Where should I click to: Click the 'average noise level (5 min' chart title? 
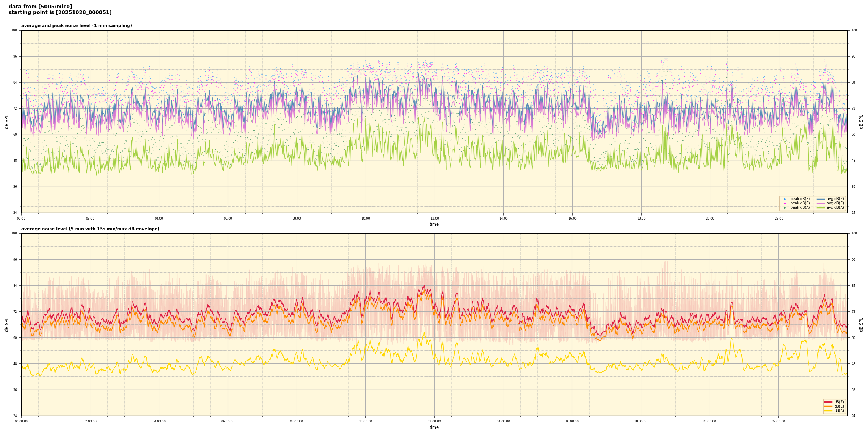[x=90, y=229]
